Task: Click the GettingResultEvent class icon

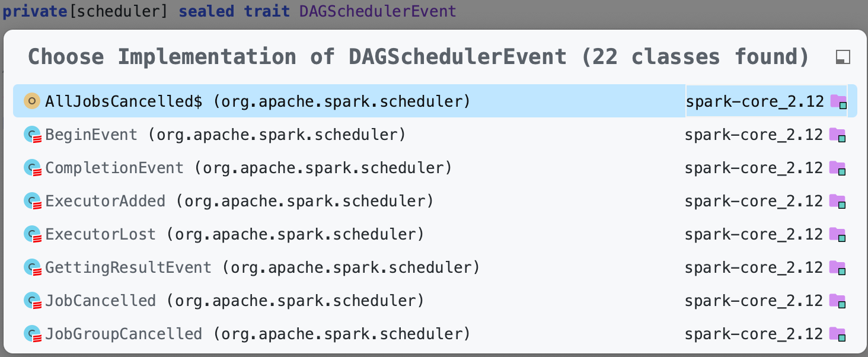Action: (32, 268)
